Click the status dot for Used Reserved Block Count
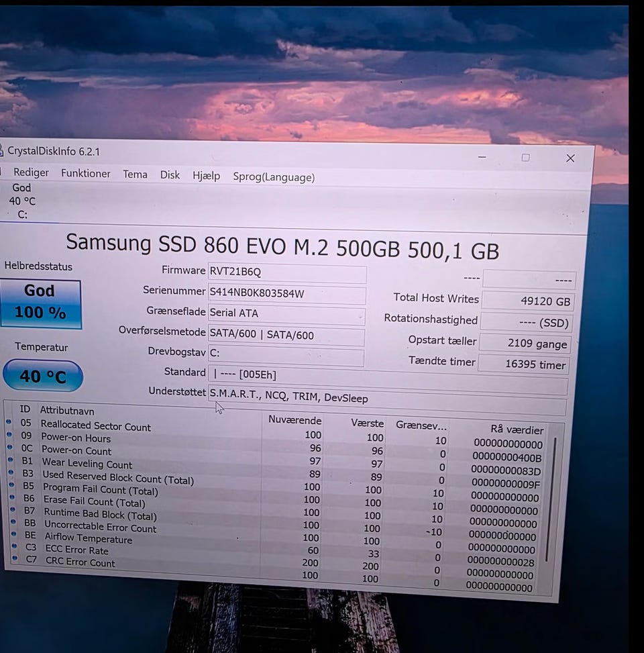 (x=11, y=472)
